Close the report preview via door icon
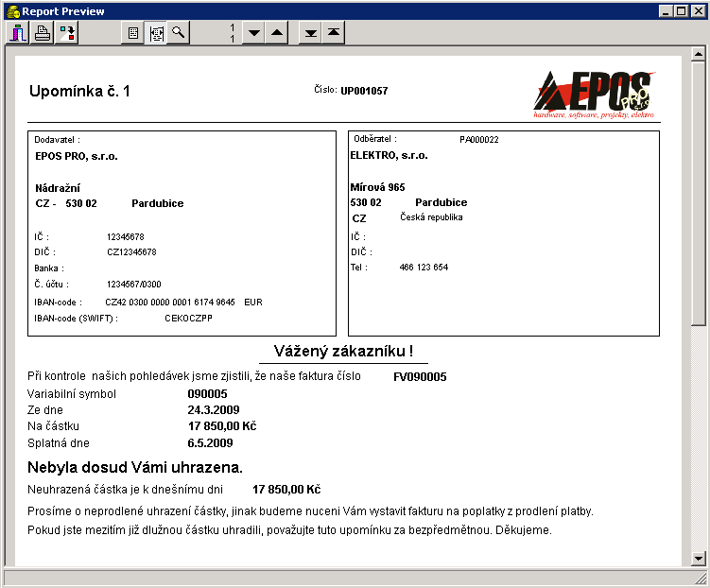Viewport: 710px width, 588px height. point(19,33)
